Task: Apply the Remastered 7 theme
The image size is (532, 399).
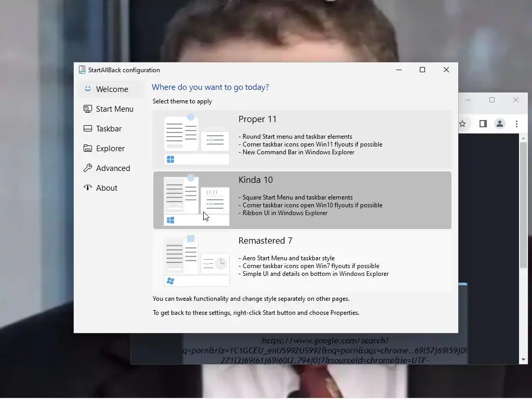Action: [302, 261]
